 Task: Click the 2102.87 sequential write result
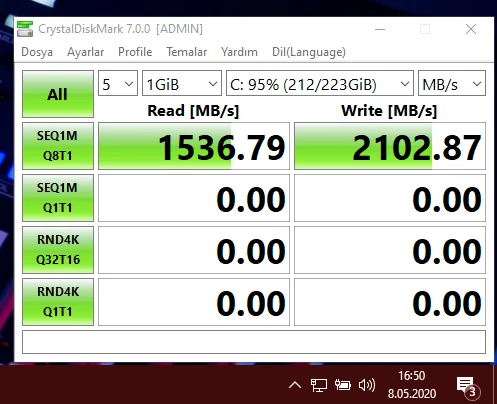click(x=390, y=146)
